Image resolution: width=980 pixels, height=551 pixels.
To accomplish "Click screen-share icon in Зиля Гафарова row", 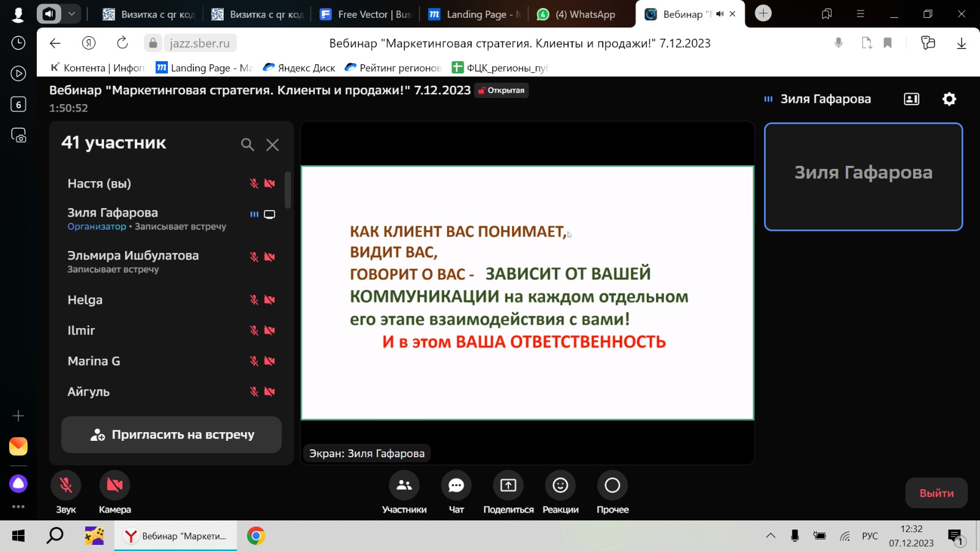I will (x=269, y=214).
